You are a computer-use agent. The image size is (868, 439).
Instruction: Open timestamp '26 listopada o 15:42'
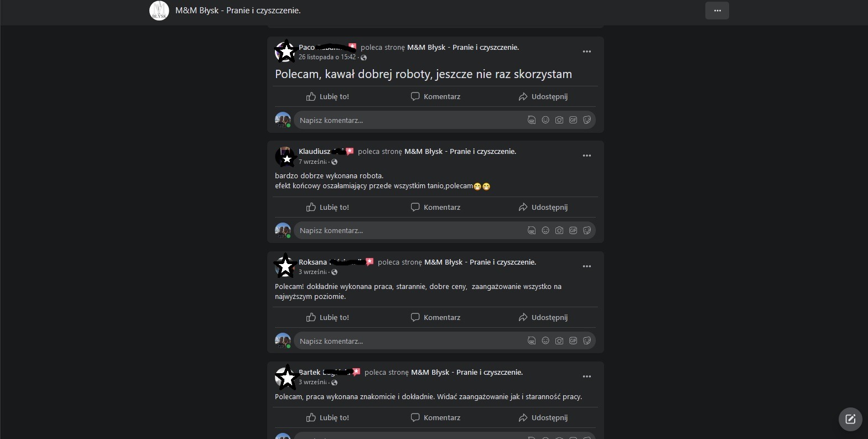tap(327, 57)
